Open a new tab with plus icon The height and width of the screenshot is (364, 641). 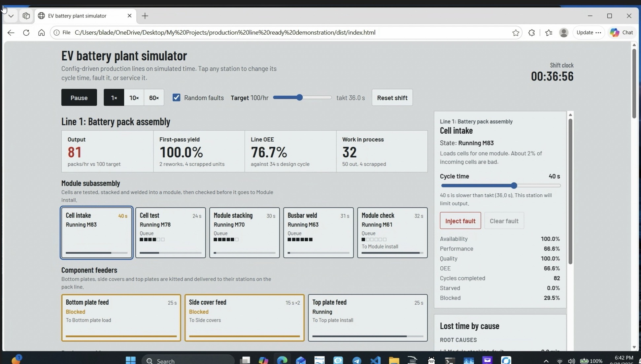pyautogui.click(x=145, y=16)
